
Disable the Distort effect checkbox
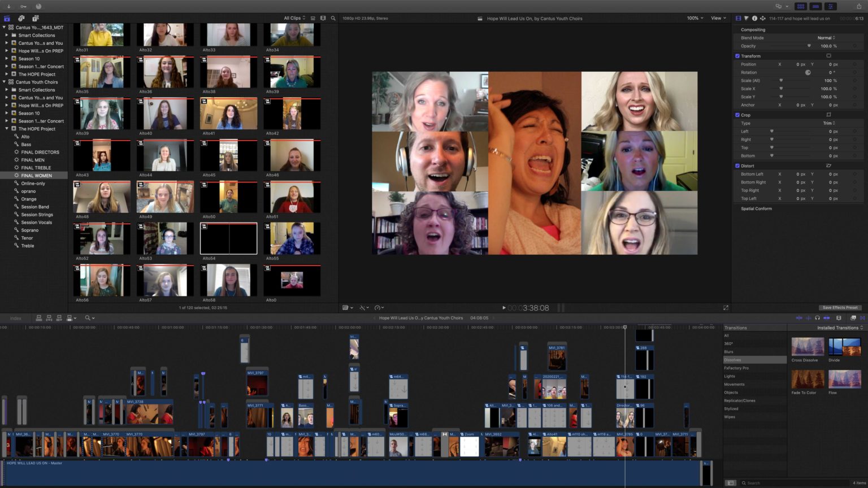737,165
